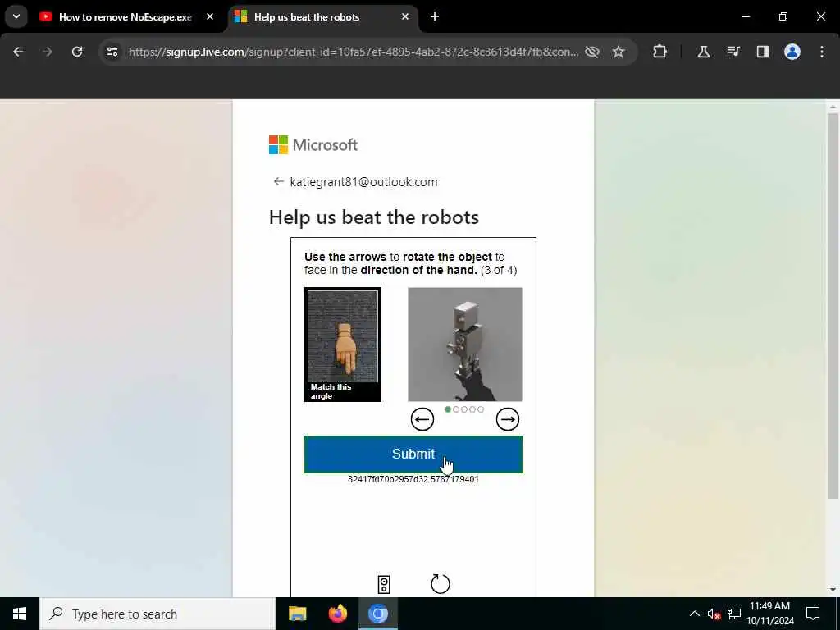Rotate the object right with arrow
This screenshot has width=840, height=630.
507,419
